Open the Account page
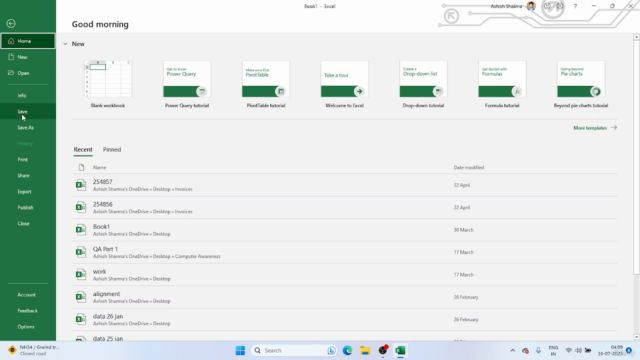Image resolution: width=640 pixels, height=360 pixels. [28, 295]
